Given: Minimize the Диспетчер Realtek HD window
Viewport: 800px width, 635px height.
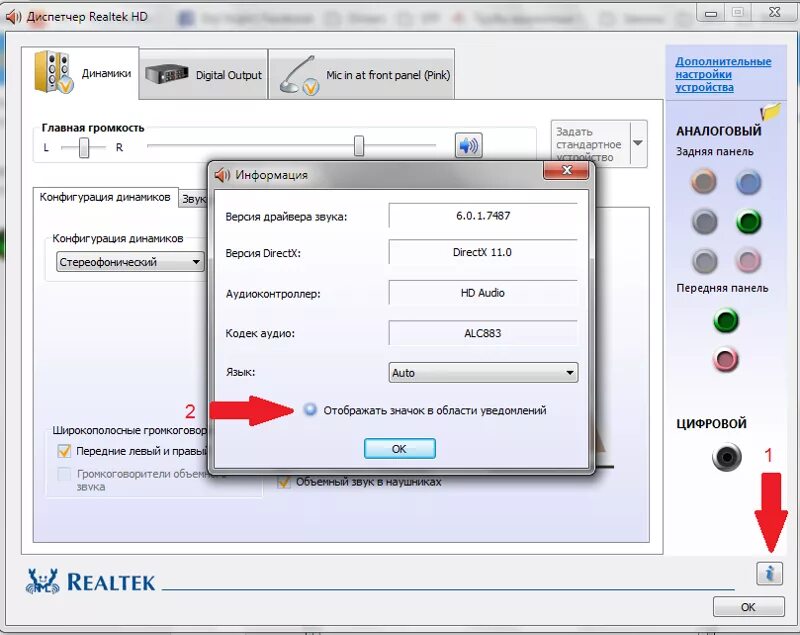Looking at the screenshot, I should pyautogui.click(x=711, y=13).
